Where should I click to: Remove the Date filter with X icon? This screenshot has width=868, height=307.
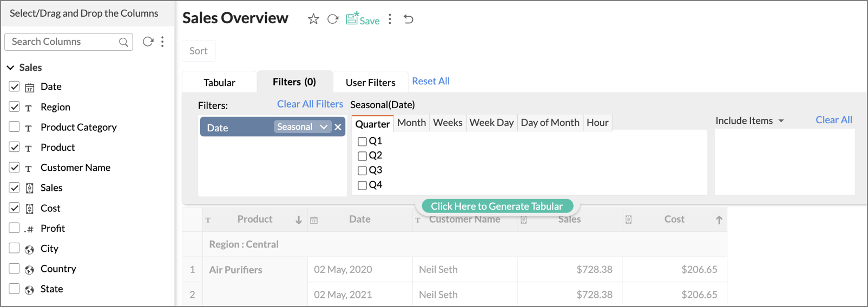point(338,127)
